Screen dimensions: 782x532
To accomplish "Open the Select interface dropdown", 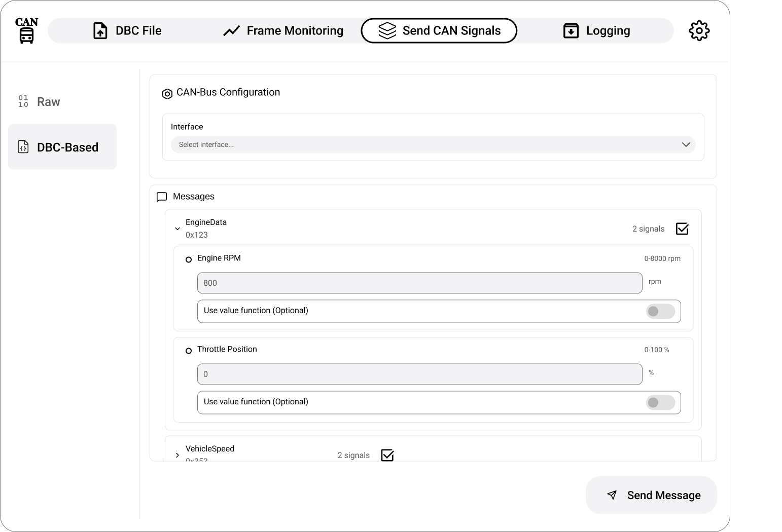I will (433, 145).
